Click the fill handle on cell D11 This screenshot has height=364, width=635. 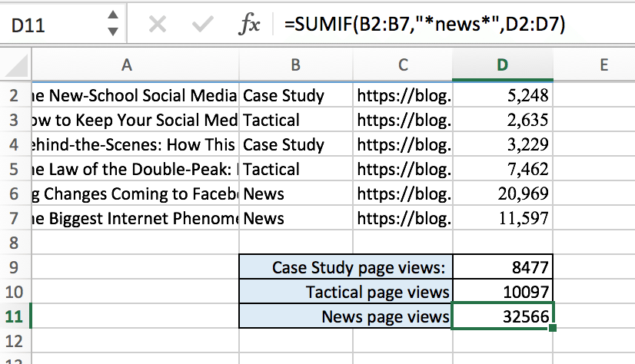pyautogui.click(x=553, y=328)
